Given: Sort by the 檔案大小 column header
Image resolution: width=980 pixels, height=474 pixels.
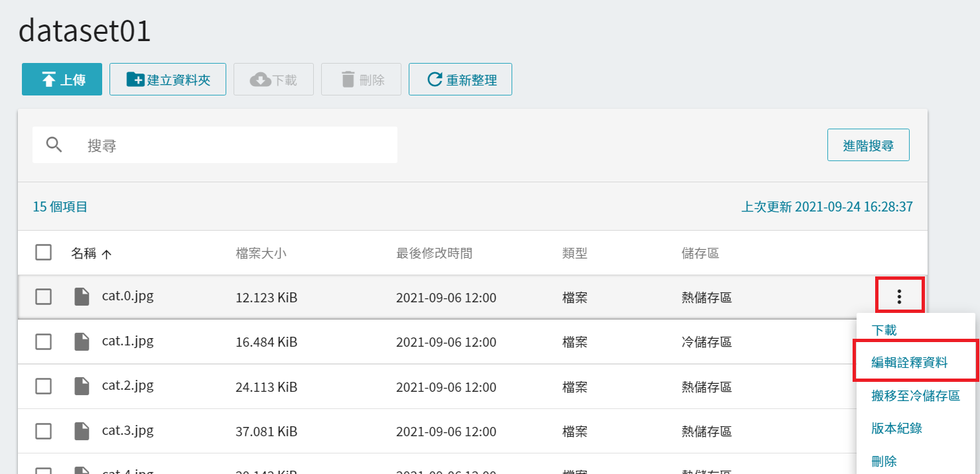Looking at the screenshot, I should pyautogui.click(x=261, y=253).
